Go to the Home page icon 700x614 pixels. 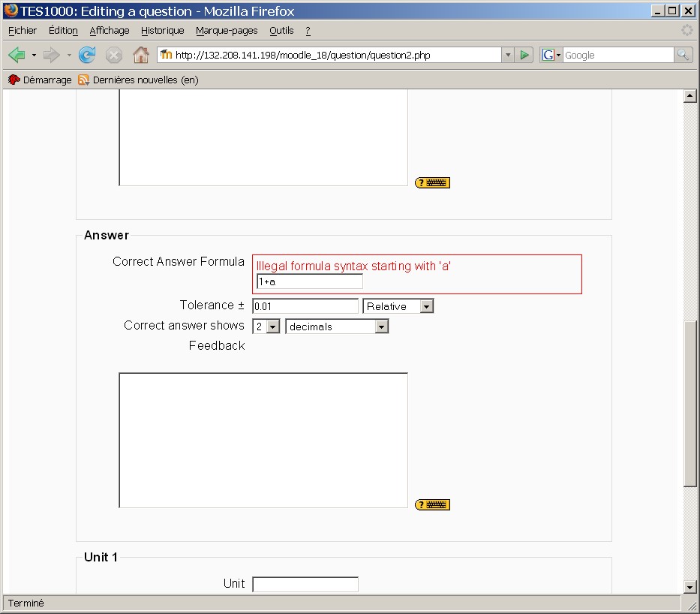[x=141, y=55]
